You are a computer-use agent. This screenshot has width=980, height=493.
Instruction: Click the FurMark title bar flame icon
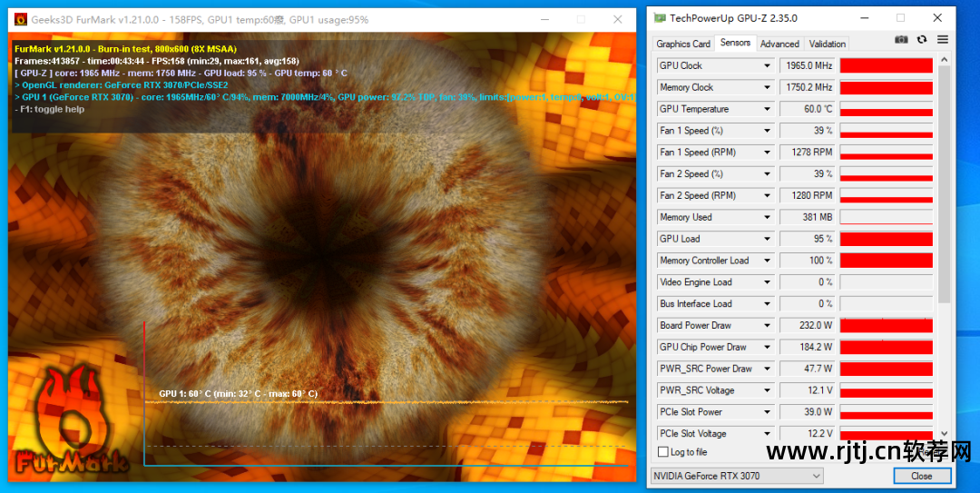(21, 19)
